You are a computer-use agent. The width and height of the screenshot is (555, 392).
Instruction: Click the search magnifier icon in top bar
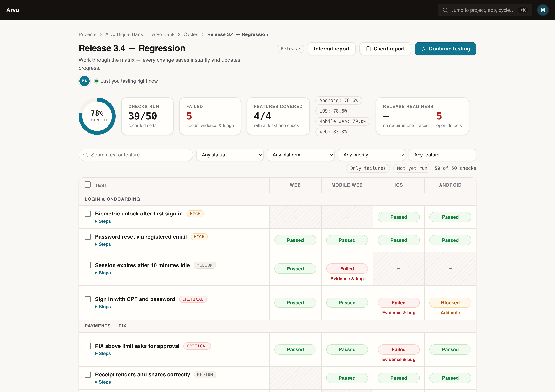click(x=445, y=10)
